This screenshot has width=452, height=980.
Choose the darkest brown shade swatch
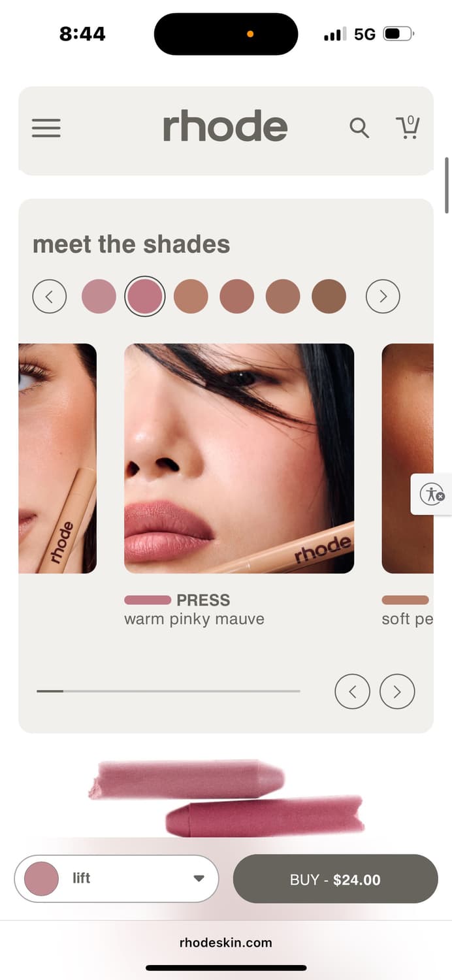(x=329, y=297)
